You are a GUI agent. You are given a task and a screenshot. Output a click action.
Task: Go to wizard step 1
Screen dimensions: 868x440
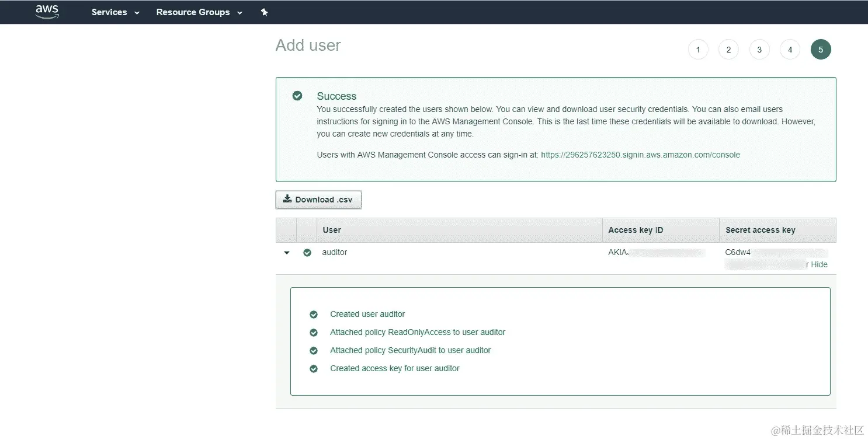pyautogui.click(x=698, y=50)
